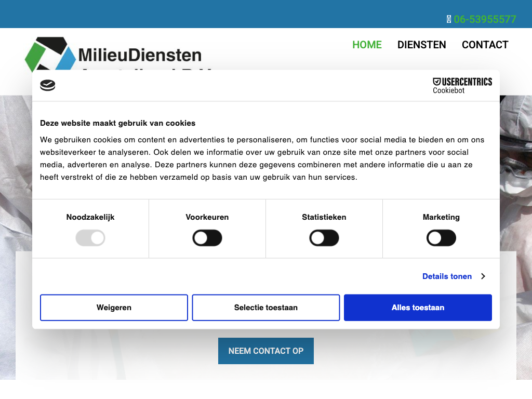Toggle the Noodzakelijk cookies switch
Screen dimensions: 532x399
tap(90, 238)
